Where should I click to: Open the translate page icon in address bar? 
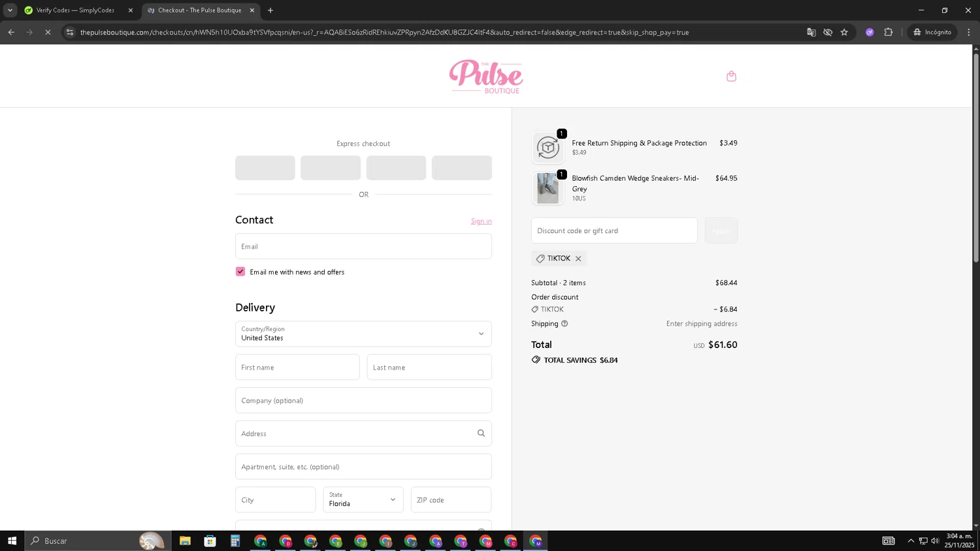tap(811, 32)
